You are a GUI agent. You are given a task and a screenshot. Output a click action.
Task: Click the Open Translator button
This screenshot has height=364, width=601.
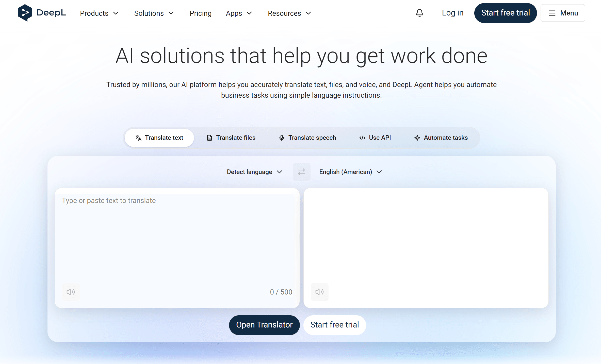264,325
